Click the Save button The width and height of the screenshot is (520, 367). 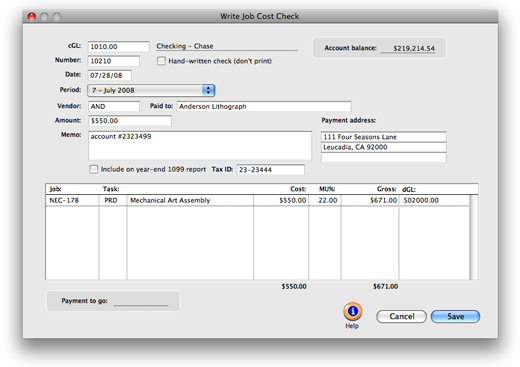point(455,316)
